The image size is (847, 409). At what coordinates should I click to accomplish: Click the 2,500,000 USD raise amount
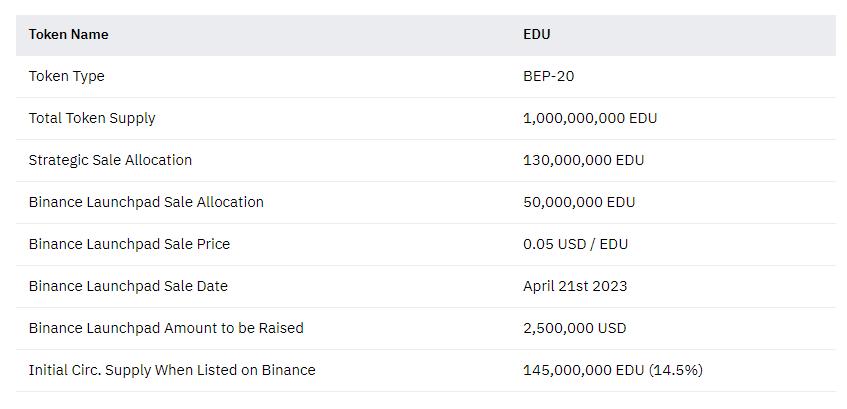574,328
